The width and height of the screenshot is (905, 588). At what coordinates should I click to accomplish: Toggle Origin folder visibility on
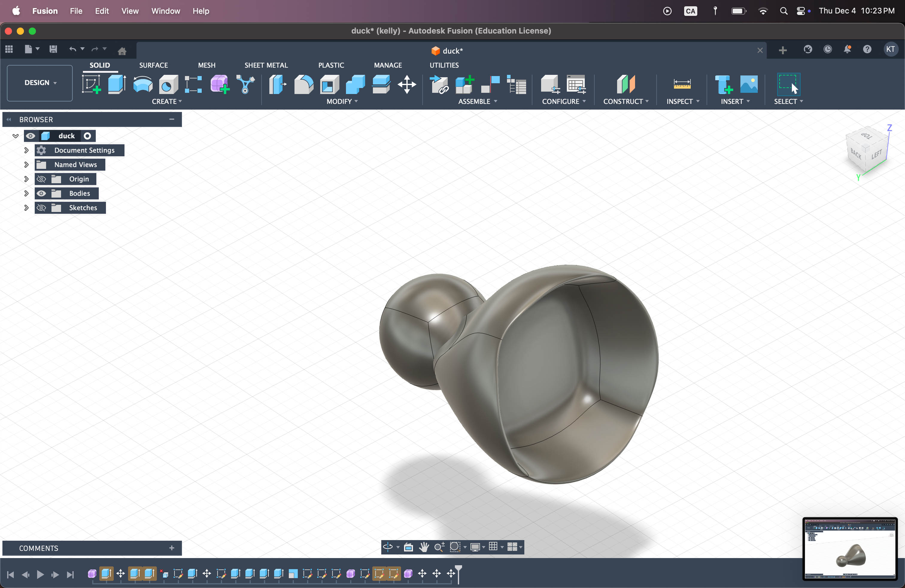tap(41, 179)
